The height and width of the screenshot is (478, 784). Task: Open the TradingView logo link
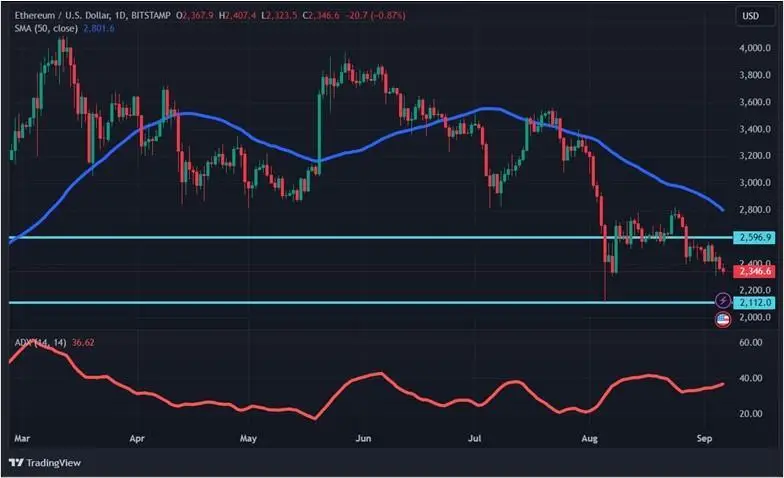(44, 462)
